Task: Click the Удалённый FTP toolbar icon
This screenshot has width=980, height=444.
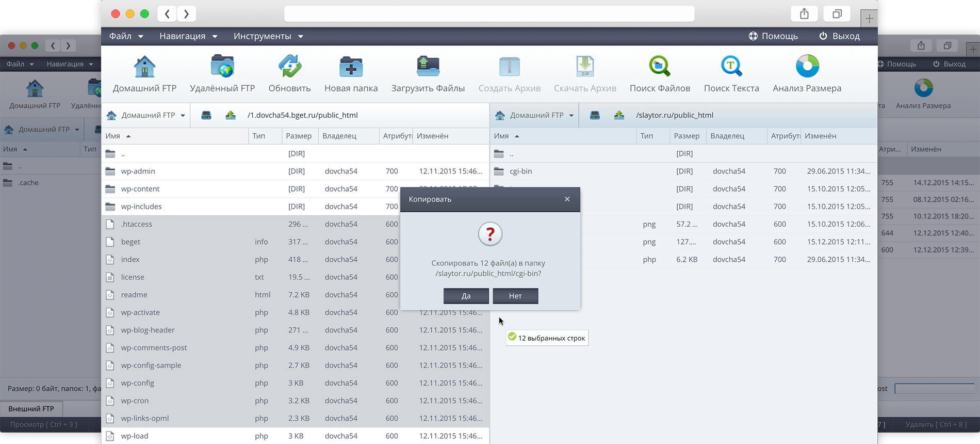Action: [x=222, y=67]
